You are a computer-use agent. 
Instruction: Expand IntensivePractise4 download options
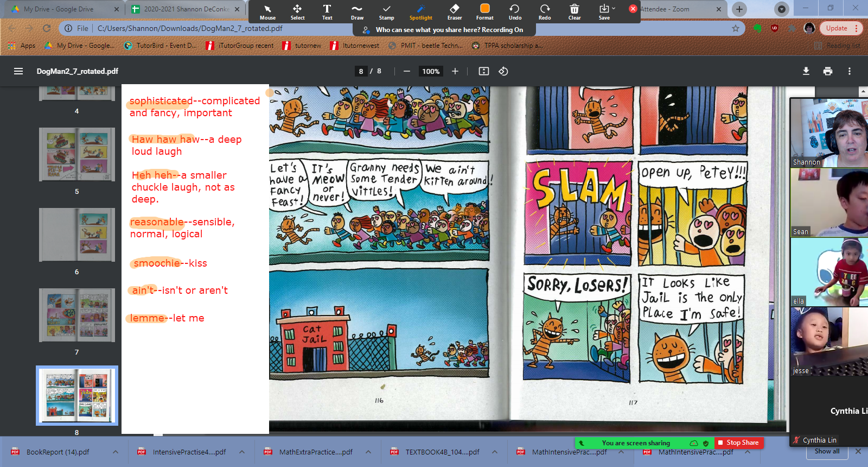coord(242,452)
